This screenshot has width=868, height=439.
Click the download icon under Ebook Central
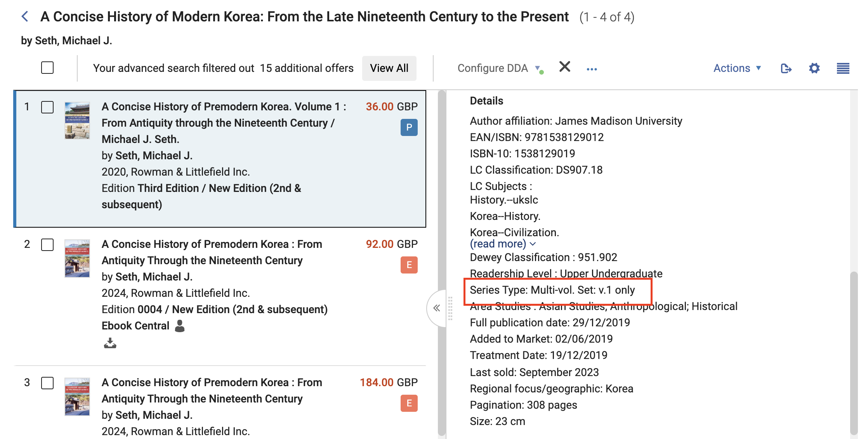coord(110,343)
